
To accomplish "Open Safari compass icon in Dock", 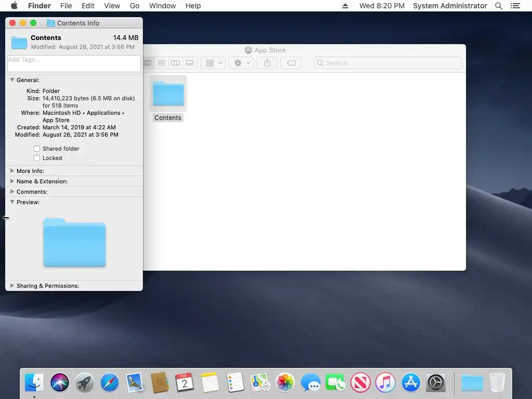I will (x=110, y=382).
